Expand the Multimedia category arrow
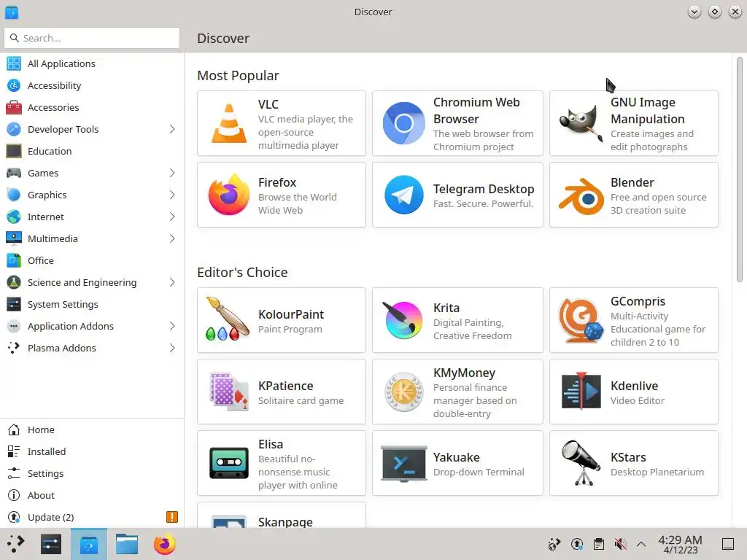 172,239
